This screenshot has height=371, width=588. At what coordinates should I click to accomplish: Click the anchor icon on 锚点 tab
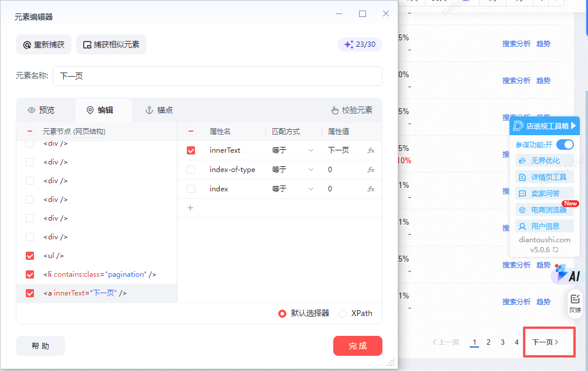pos(149,110)
